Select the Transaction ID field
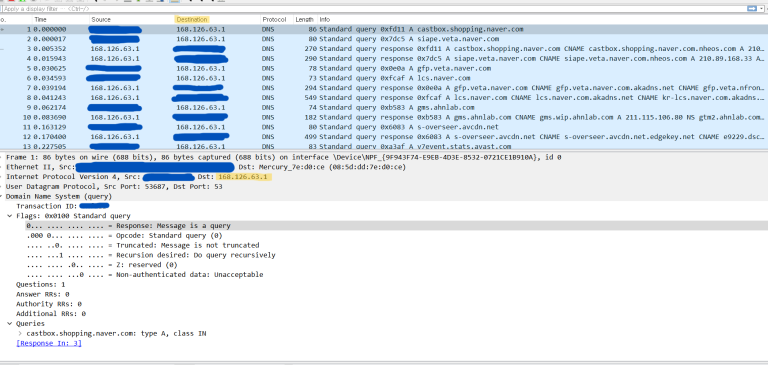This screenshot has height=365, width=768. click(63, 206)
